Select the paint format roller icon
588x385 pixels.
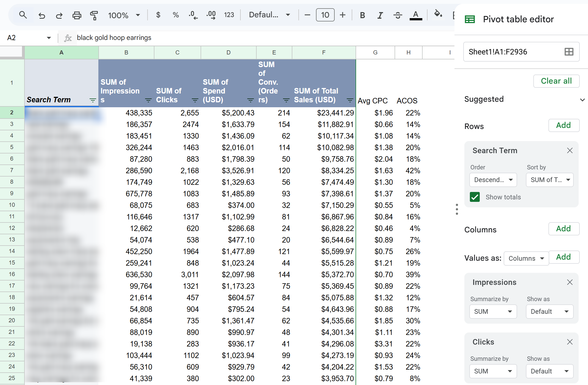click(94, 15)
